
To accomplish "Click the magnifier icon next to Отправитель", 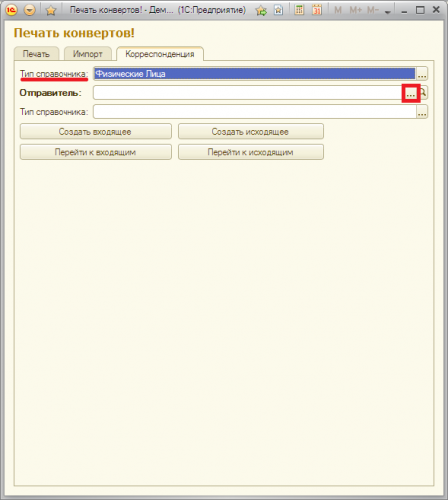I will [x=423, y=92].
